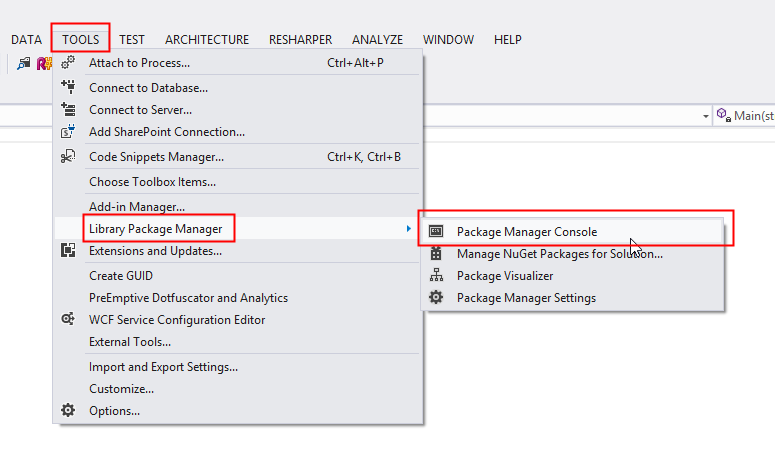
Task: Choose WCF Service Configuration Editor
Action: 177,320
